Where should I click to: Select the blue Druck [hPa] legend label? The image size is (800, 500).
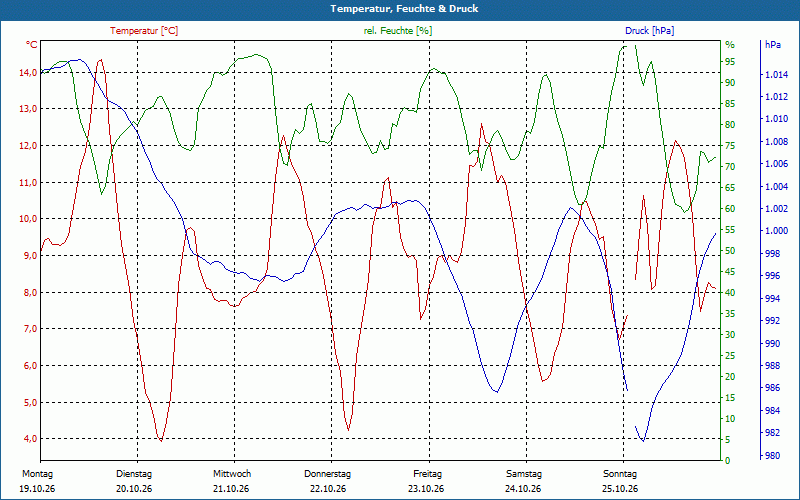pos(649,31)
